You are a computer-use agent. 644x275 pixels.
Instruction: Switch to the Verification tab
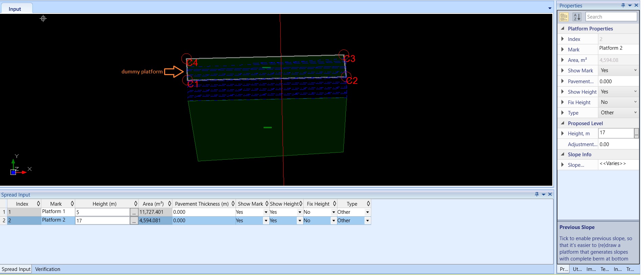[48, 269]
